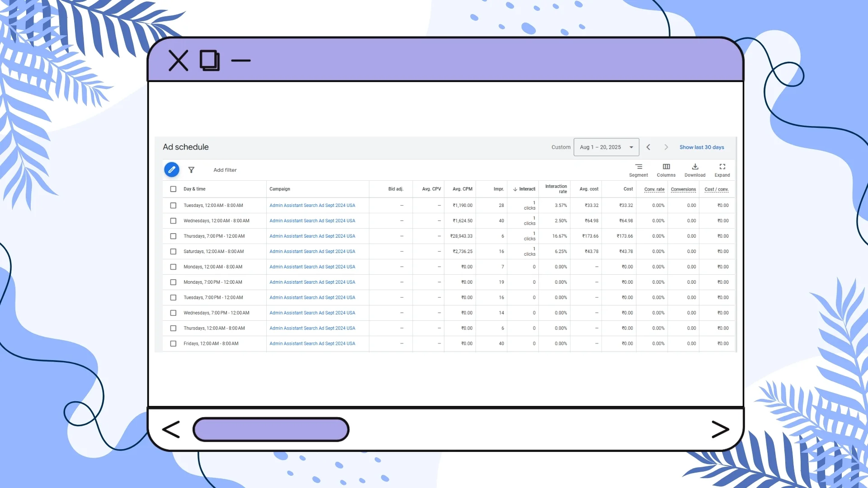Open campaign link in Saturdays 12:00 AM row
This screenshot has height=488, width=868.
(312, 252)
